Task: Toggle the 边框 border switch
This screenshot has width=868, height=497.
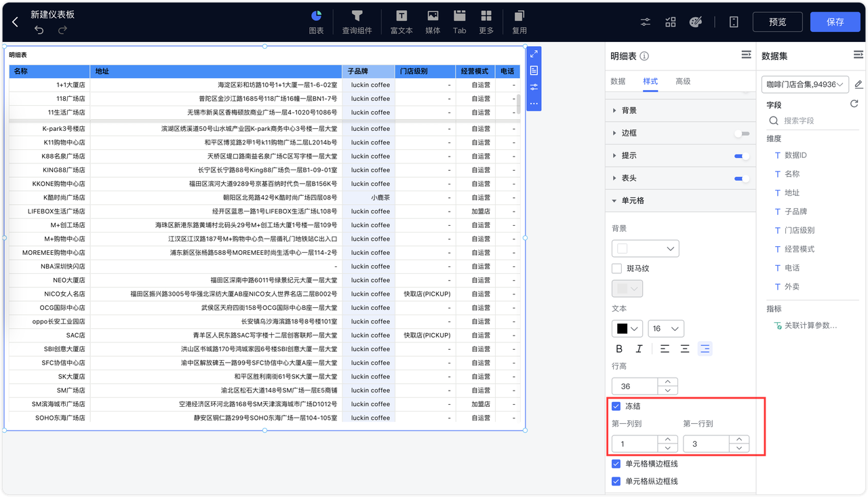Action: (x=742, y=134)
